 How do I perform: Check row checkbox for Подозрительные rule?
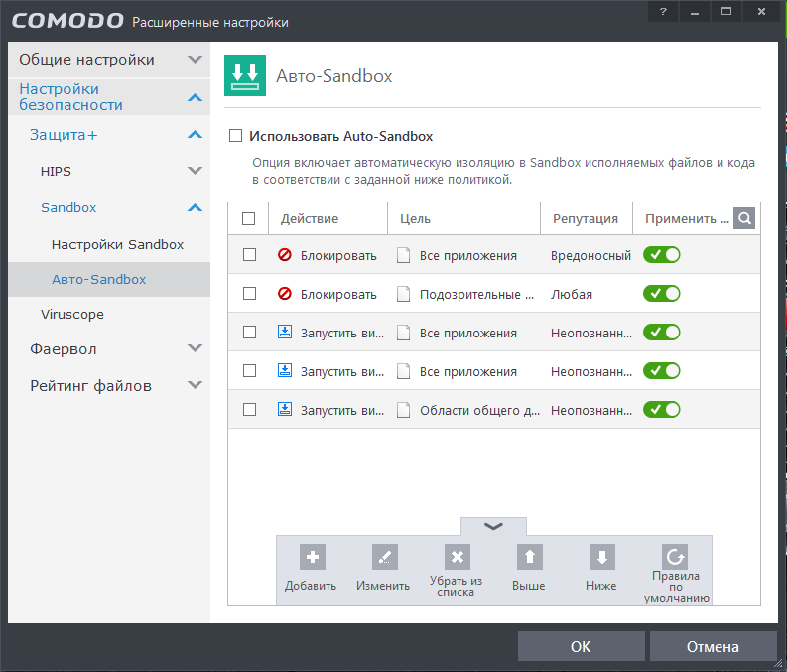click(x=249, y=294)
